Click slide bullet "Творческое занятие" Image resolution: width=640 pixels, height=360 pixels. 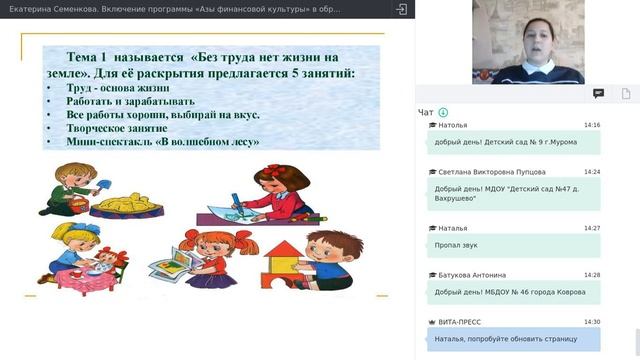pyautogui.click(x=117, y=128)
